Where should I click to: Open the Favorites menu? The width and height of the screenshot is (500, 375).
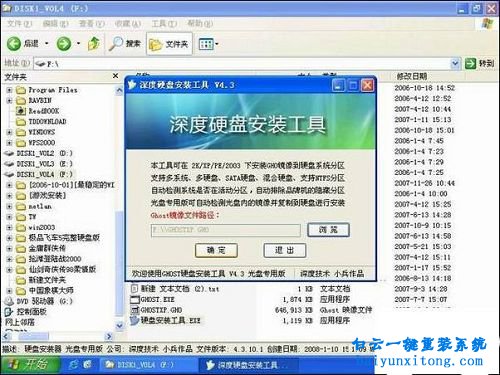point(128,23)
